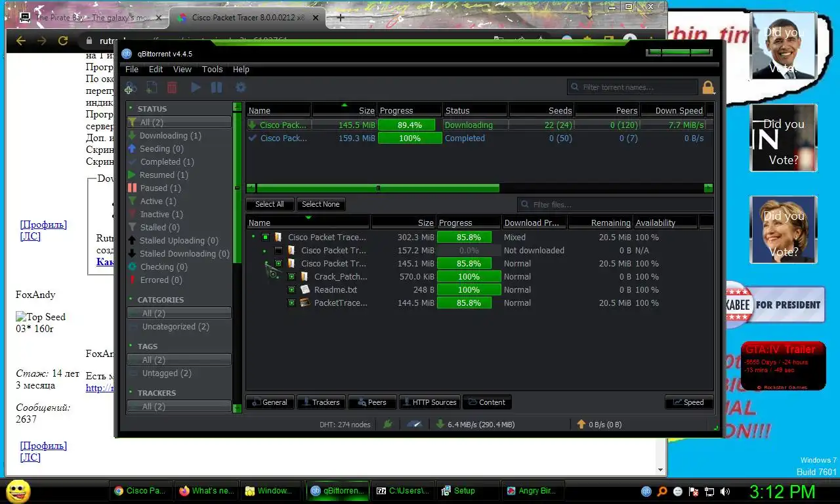This screenshot has width=840, height=504.
Task: Collapse the TRACKERS section in sidebar
Action: [131, 392]
